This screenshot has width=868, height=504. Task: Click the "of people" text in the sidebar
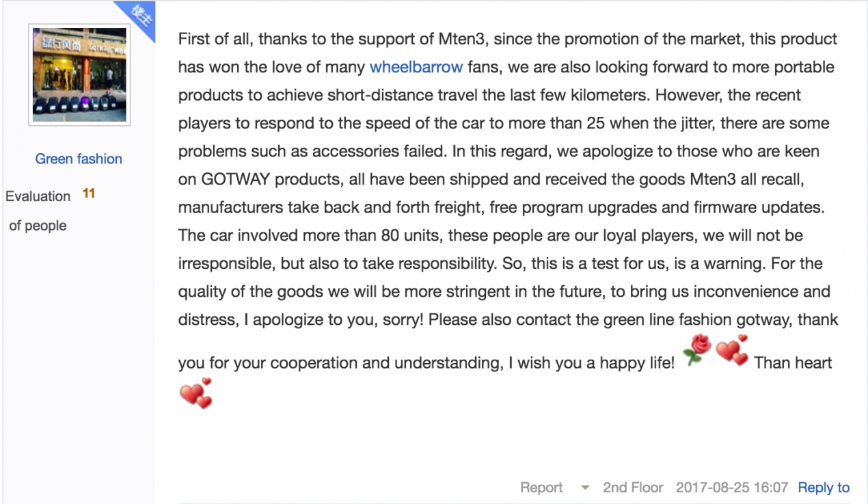(x=38, y=225)
